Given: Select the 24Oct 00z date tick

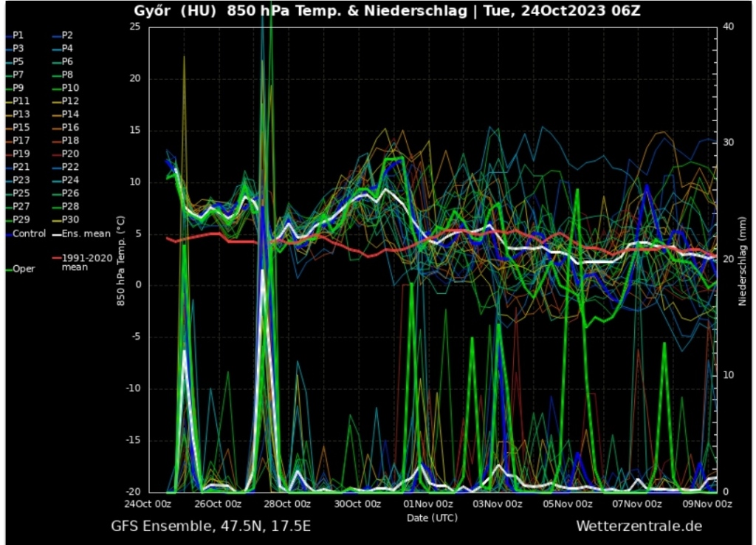Looking at the screenshot, I should (x=148, y=504).
